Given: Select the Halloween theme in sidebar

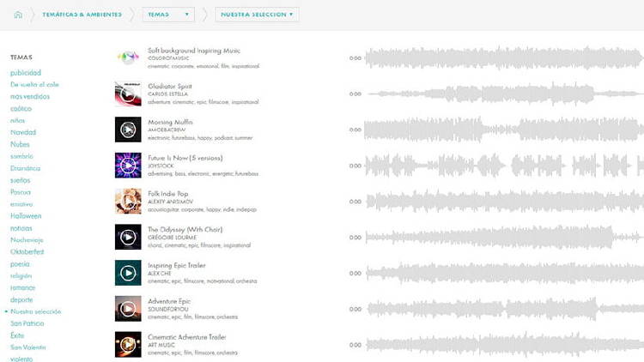Looking at the screenshot, I should [x=26, y=216].
